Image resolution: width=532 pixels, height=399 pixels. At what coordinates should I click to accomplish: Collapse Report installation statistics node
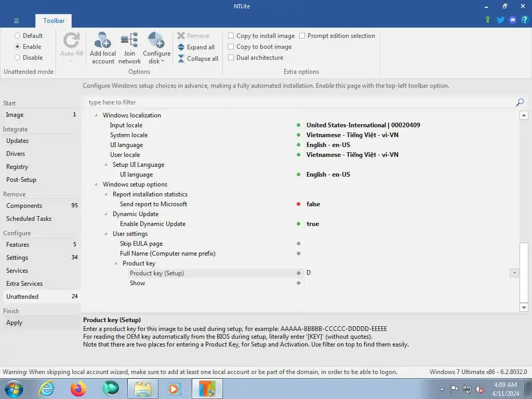pos(106,194)
